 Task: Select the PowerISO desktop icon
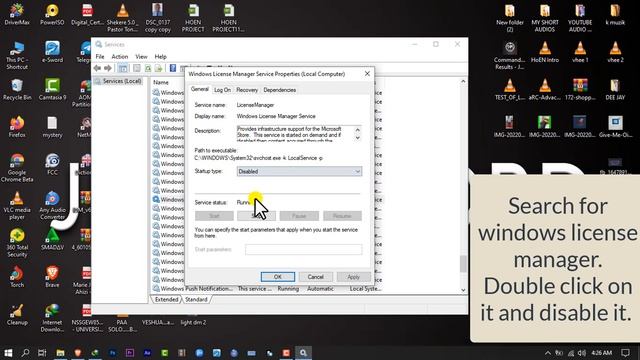(x=52, y=15)
